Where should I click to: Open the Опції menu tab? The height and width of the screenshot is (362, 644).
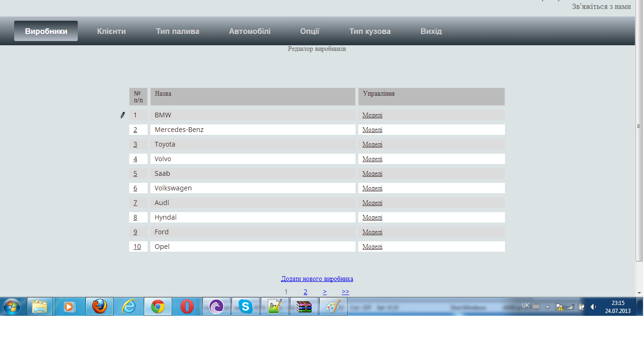tap(310, 31)
